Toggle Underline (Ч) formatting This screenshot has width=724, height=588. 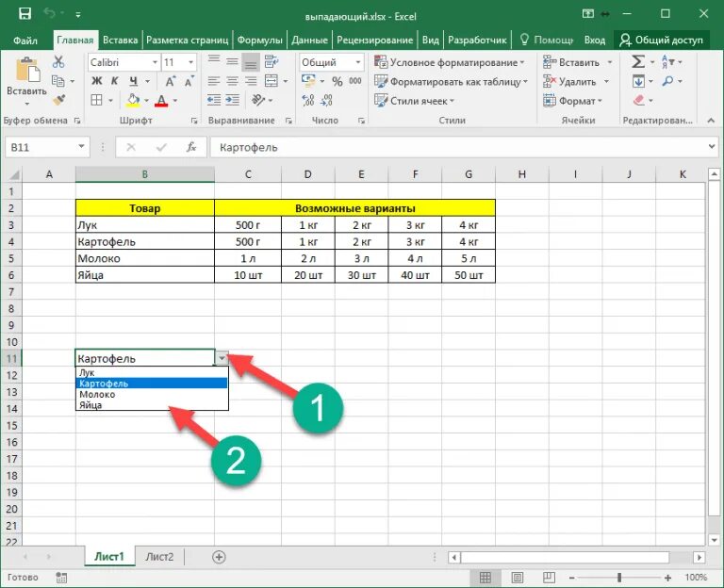click(133, 81)
